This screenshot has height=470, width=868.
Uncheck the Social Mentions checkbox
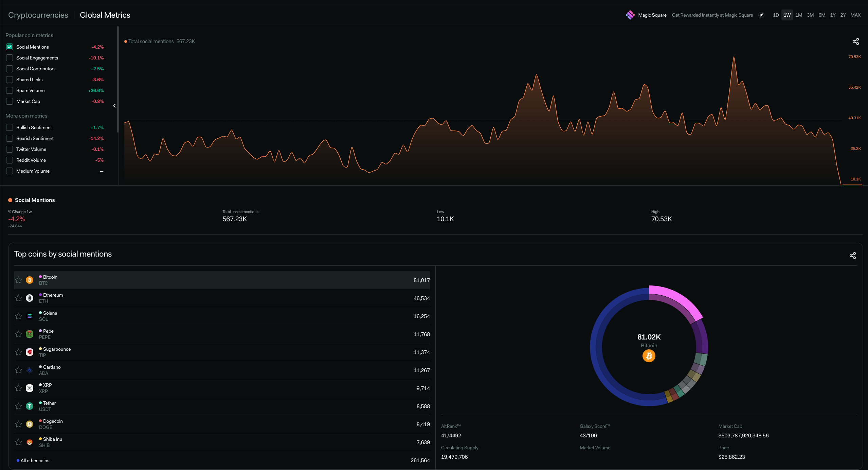point(10,47)
